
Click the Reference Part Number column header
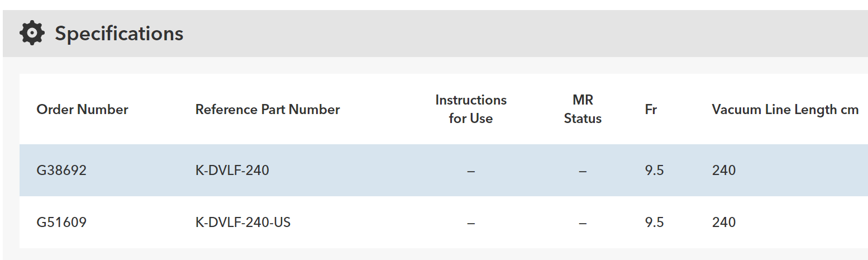(x=268, y=110)
